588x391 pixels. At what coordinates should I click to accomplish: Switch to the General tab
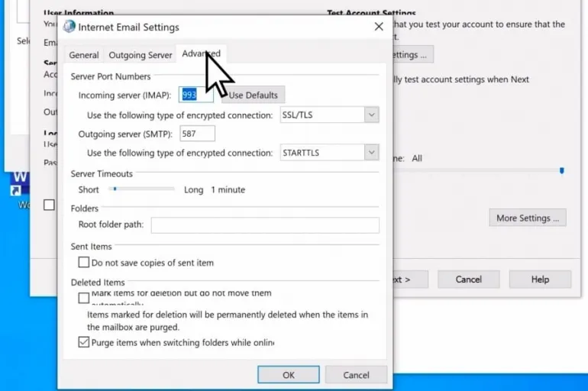(x=84, y=55)
